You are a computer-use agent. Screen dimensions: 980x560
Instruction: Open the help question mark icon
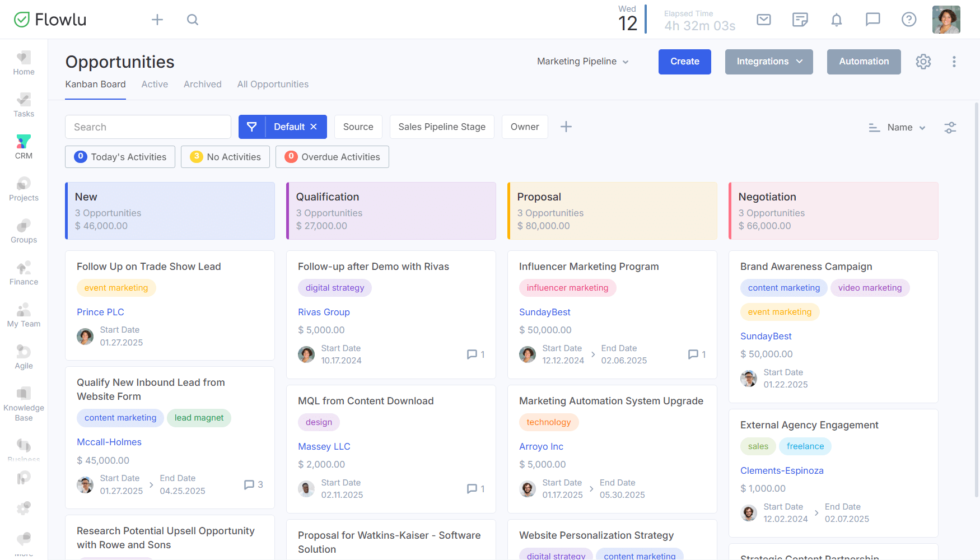click(909, 20)
